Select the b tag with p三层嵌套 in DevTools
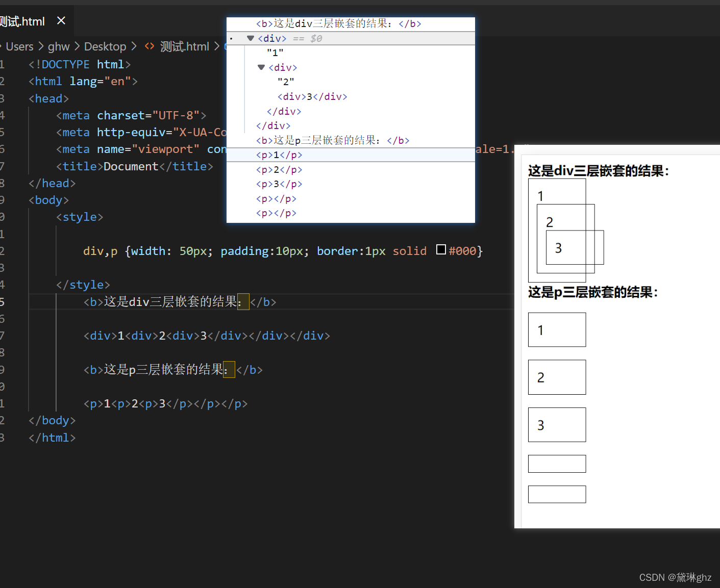The image size is (720, 588). [x=333, y=140]
